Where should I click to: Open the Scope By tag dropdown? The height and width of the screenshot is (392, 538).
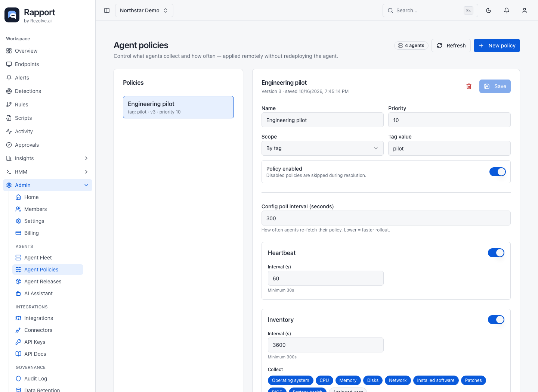322,148
